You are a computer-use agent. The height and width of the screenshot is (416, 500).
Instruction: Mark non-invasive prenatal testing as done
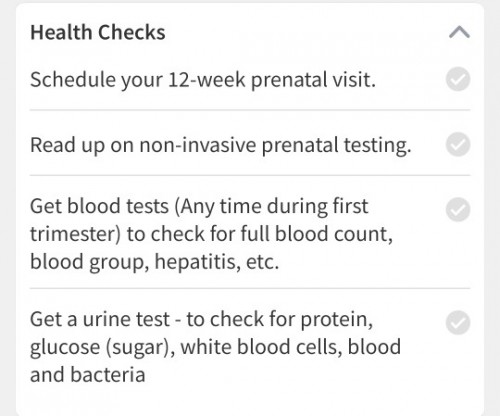(x=458, y=144)
